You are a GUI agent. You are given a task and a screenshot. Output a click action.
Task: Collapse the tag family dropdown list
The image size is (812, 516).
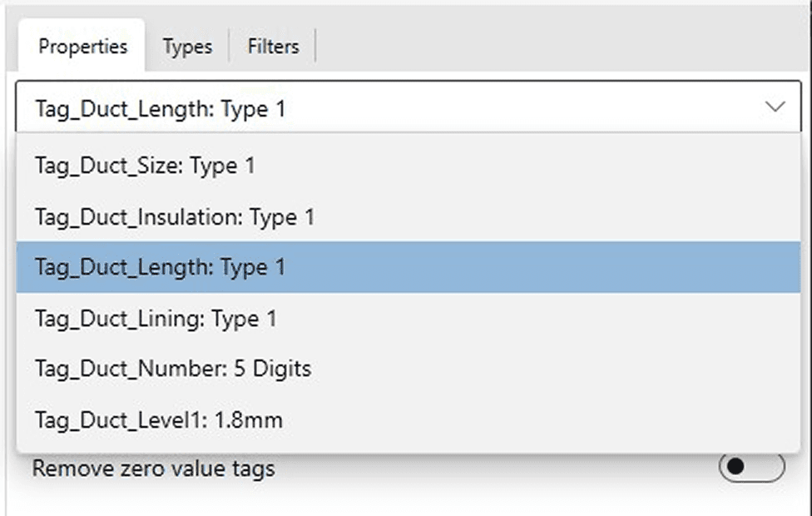tap(775, 107)
